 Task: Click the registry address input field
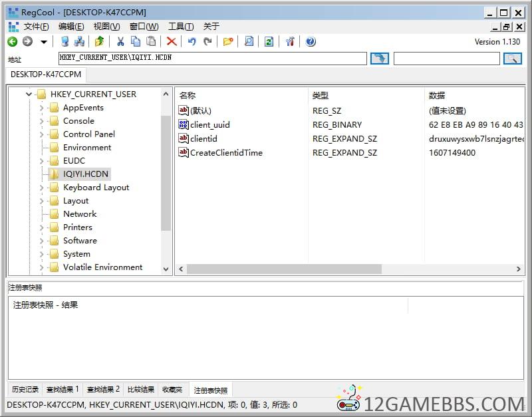[213, 59]
